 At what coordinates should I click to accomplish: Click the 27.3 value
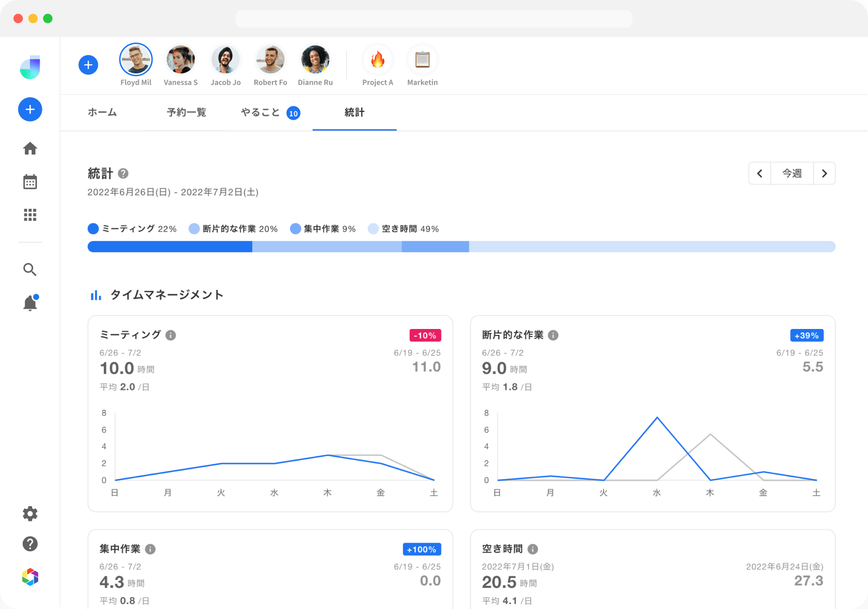click(x=809, y=581)
